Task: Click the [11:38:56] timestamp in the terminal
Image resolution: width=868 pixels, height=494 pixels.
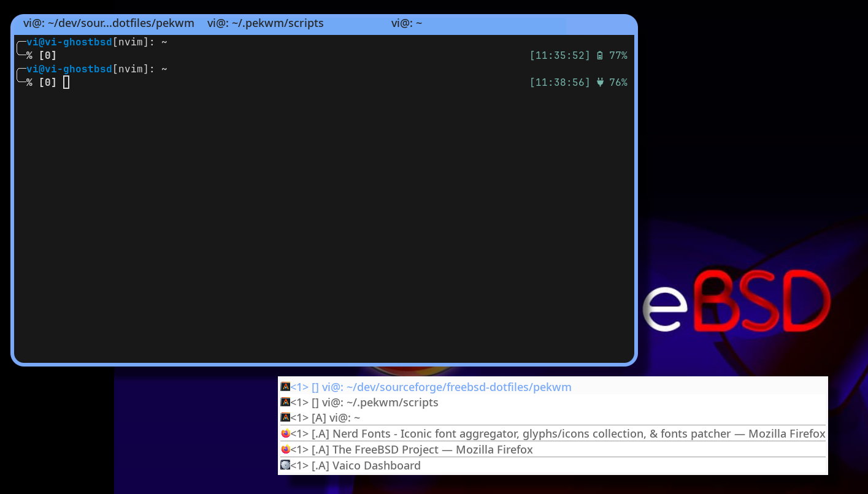Action: point(559,82)
